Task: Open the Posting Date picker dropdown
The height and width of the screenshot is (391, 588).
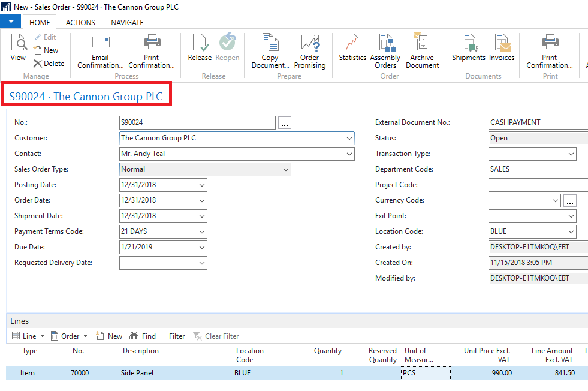Action: [x=202, y=185]
